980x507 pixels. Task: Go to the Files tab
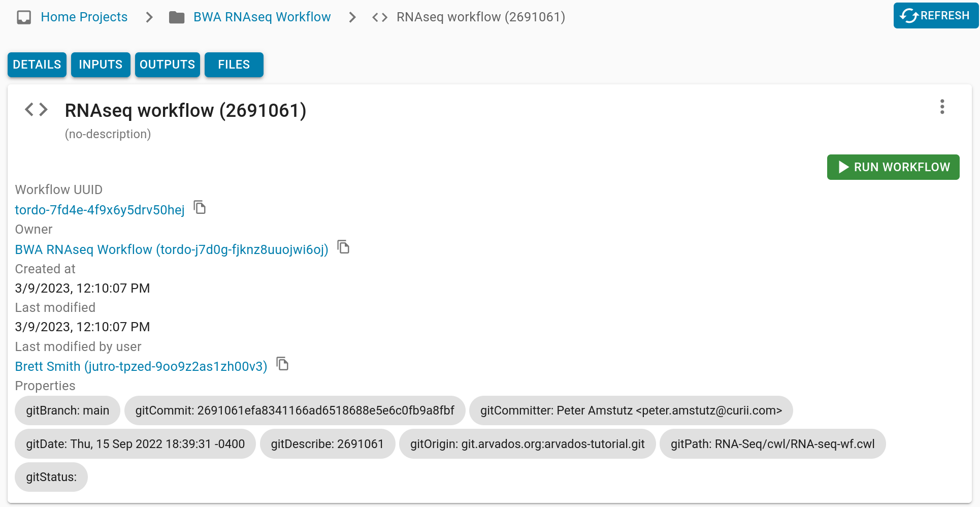point(234,65)
